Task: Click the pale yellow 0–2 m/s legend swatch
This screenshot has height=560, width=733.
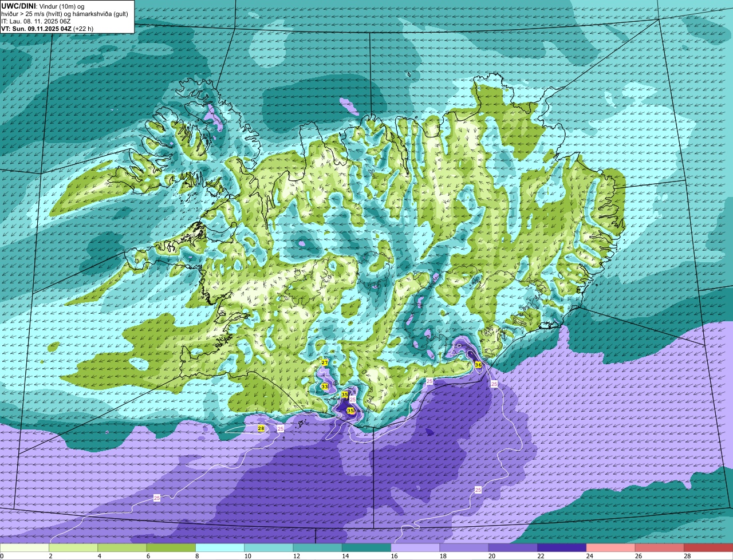Action: [25, 547]
